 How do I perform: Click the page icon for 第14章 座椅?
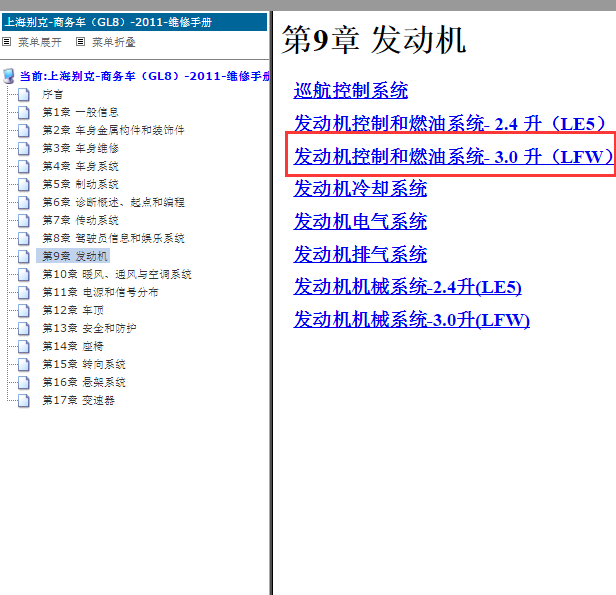click(x=24, y=346)
